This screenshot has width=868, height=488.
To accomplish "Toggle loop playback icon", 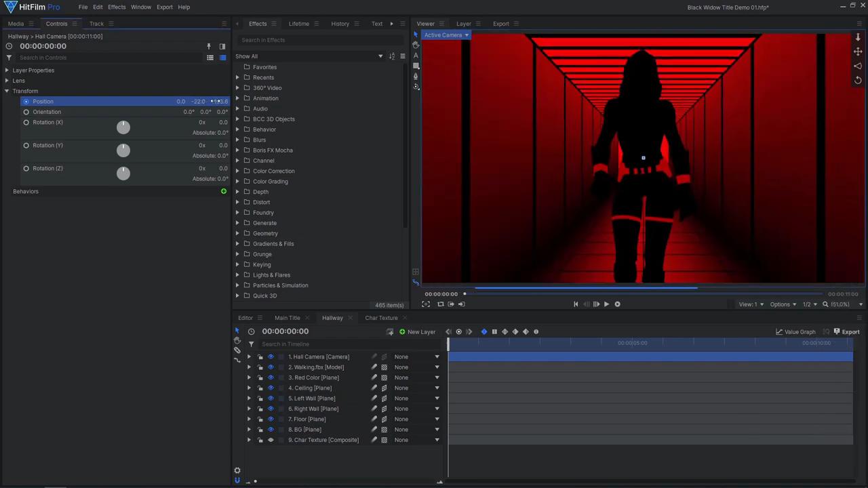I will (x=440, y=304).
